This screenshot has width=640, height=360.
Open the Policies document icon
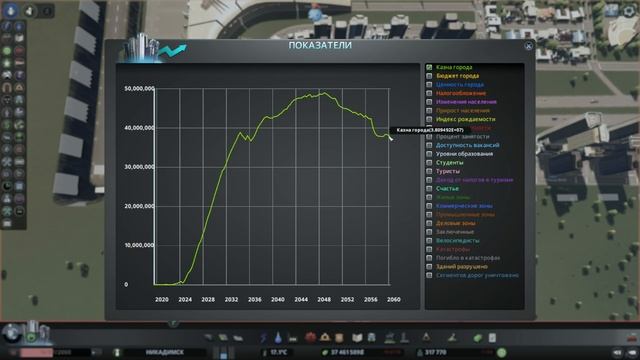click(x=492, y=338)
